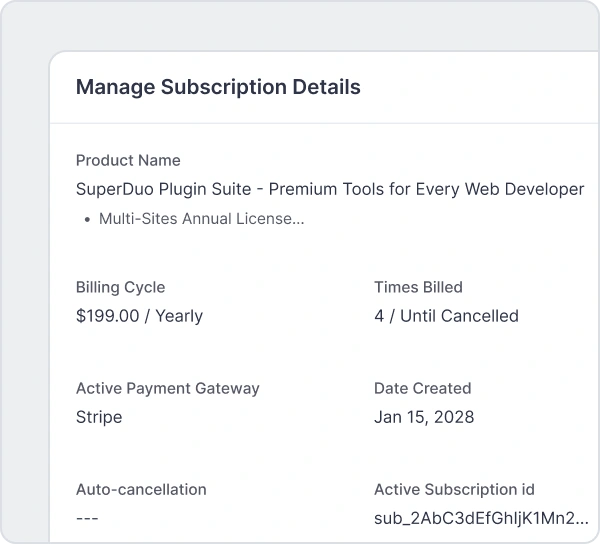Click the Yearly billing interval text
Screen dimensions: 600x544
pos(179,316)
